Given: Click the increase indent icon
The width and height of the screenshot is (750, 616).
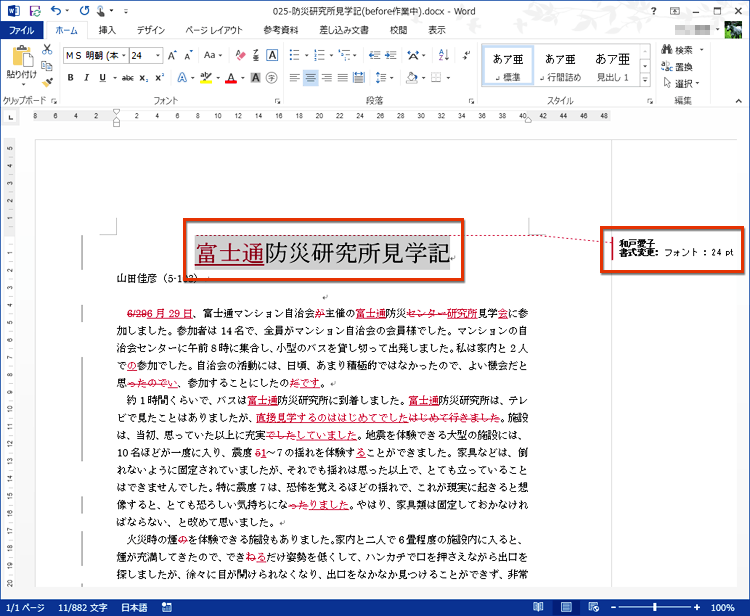Looking at the screenshot, I should point(391,55).
